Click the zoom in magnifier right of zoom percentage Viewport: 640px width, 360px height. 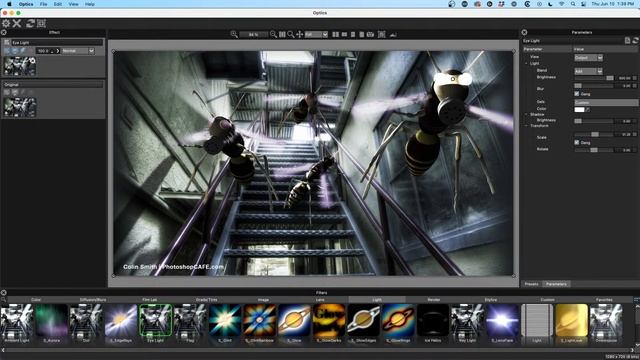[273, 35]
